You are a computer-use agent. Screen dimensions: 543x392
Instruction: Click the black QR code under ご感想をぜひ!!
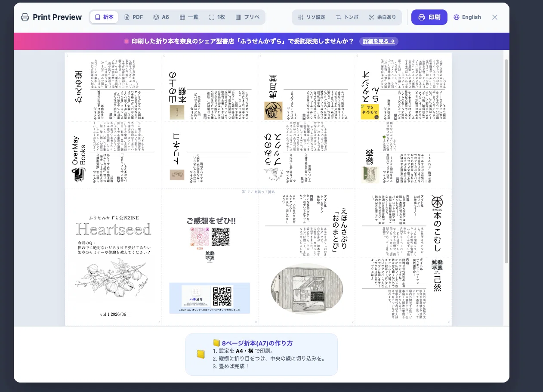[x=220, y=237]
